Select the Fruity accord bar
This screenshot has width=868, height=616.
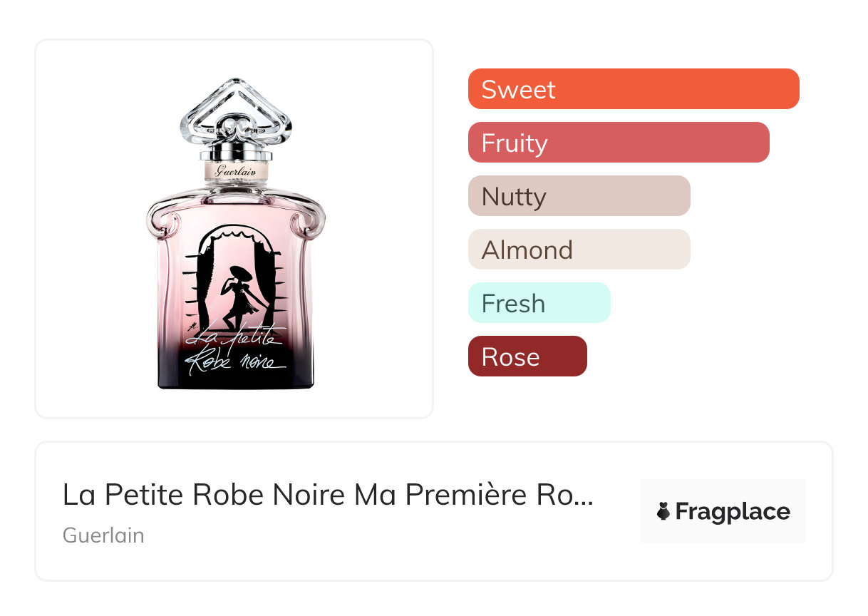click(x=618, y=143)
